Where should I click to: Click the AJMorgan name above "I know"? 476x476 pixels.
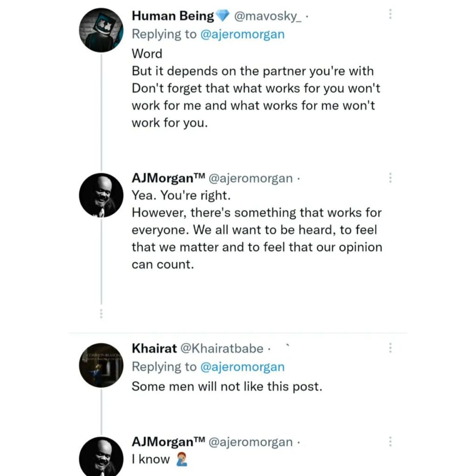coord(168,442)
